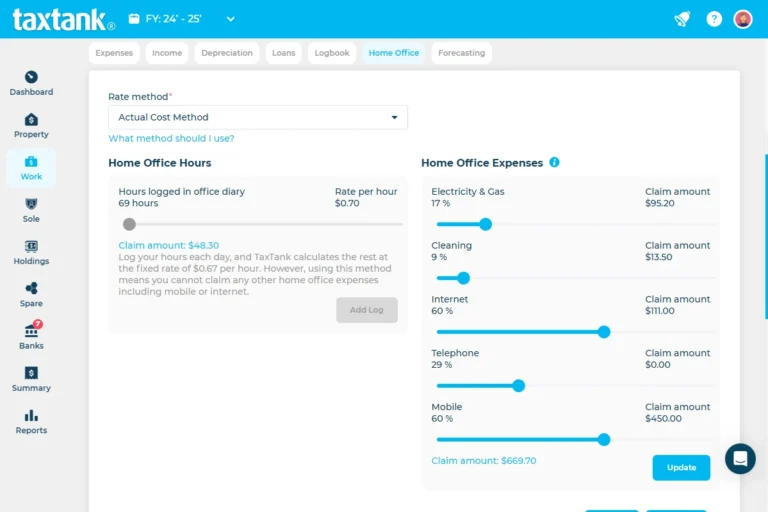Click the Update button
Image resolution: width=768 pixels, height=512 pixels.
pos(681,467)
